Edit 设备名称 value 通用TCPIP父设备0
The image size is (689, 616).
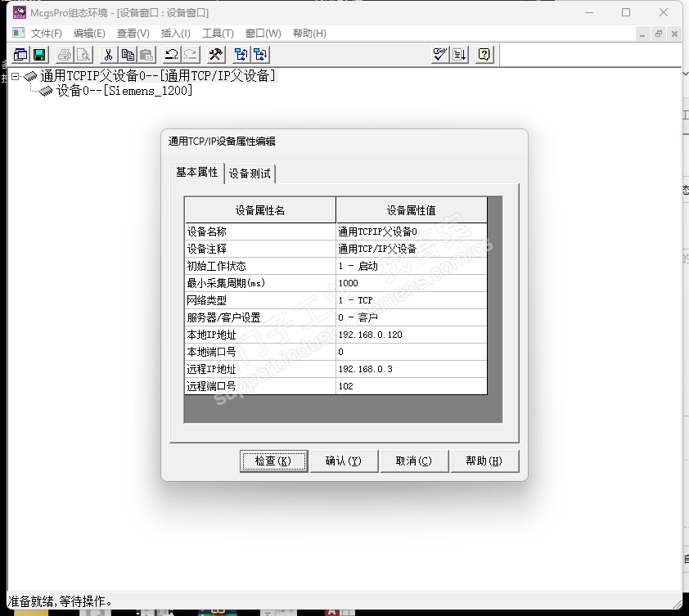[412, 232]
